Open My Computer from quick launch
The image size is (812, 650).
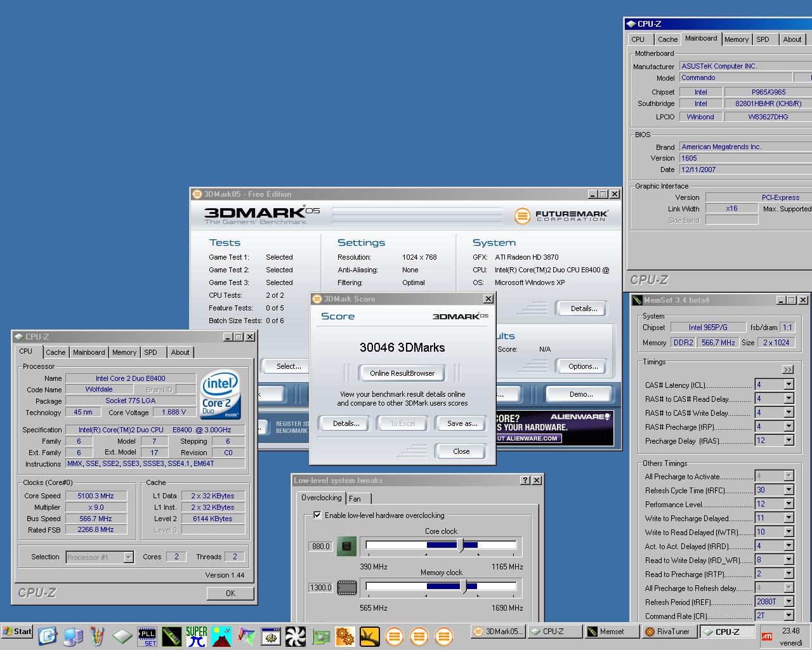[73, 636]
